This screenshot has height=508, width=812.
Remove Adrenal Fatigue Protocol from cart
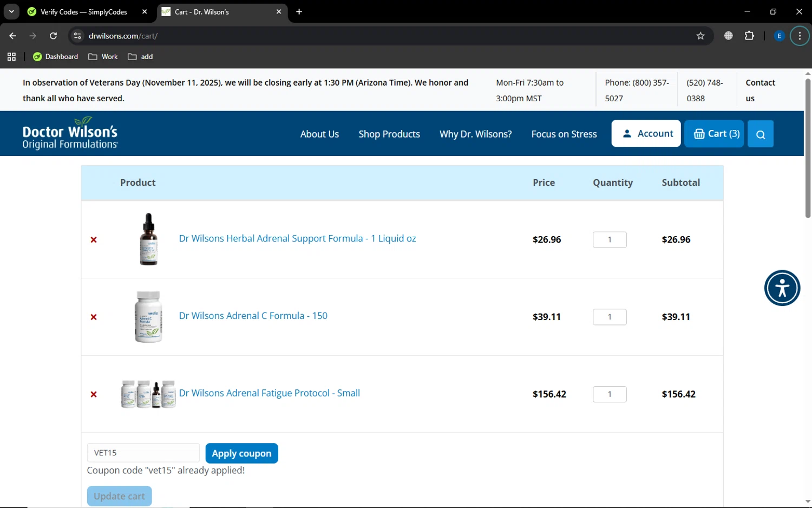[94, 394]
